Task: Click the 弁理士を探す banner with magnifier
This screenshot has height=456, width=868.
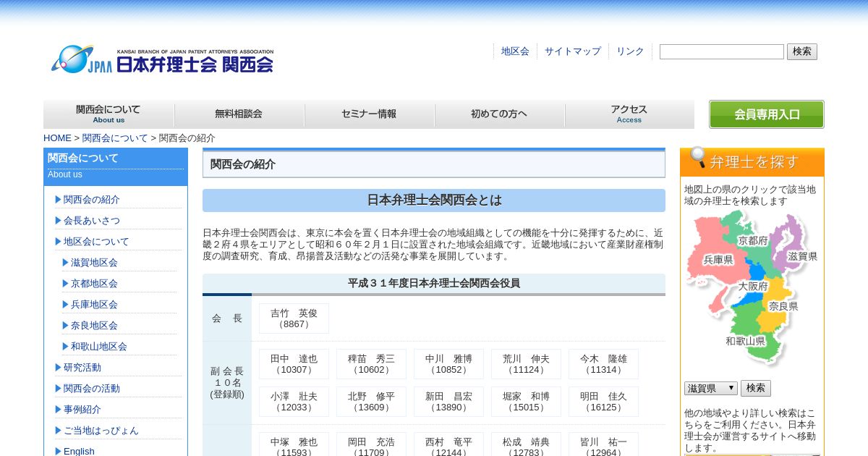Action: pyautogui.click(x=752, y=162)
